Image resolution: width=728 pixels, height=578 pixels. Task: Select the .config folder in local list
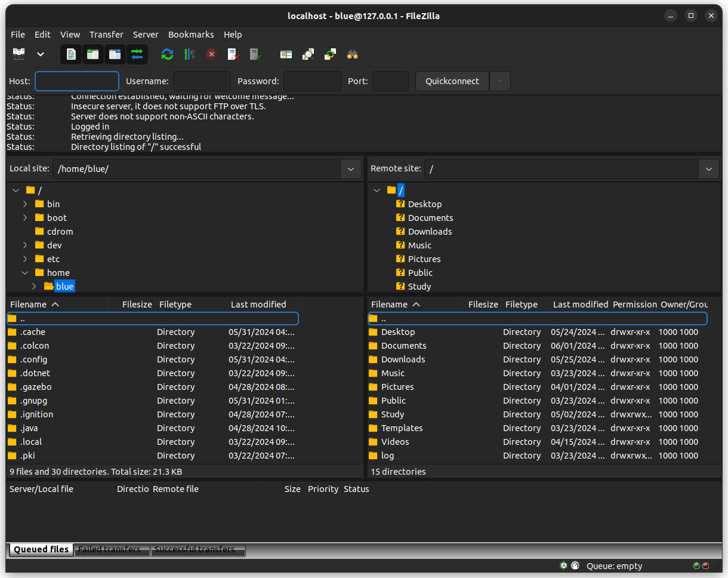pyautogui.click(x=153, y=359)
